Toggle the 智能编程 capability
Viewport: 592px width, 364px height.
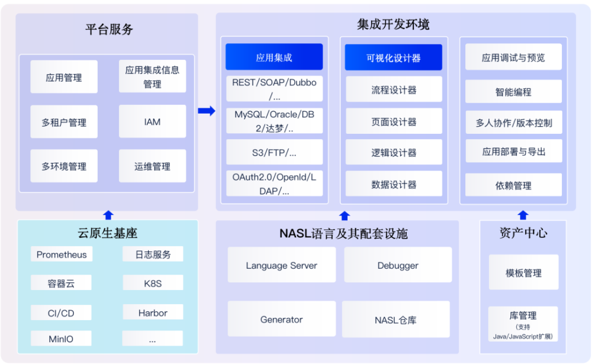pyautogui.click(x=513, y=91)
